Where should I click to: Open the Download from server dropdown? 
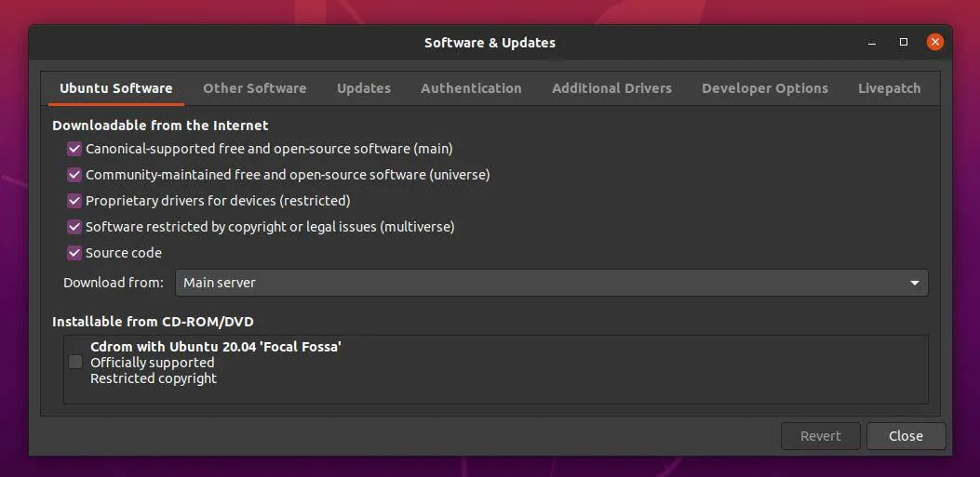[x=551, y=283]
